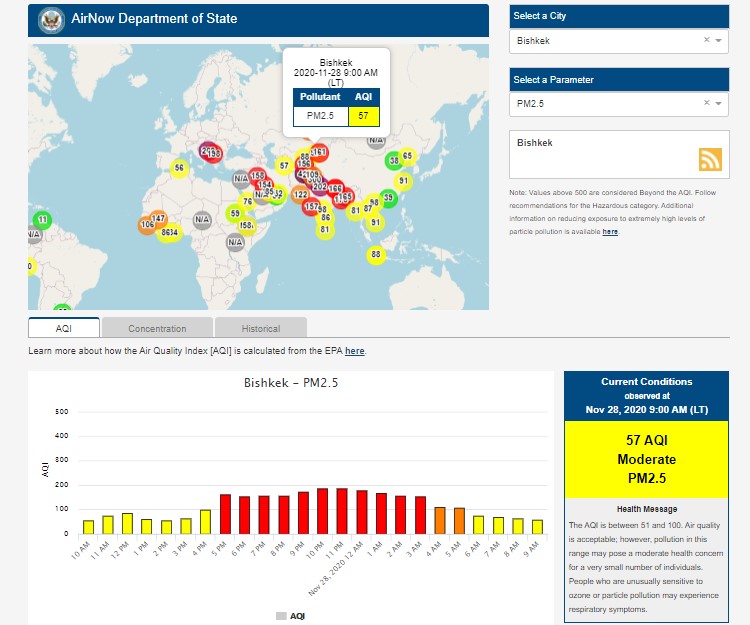Select the AQI tab
750x625 pixels.
click(x=64, y=328)
